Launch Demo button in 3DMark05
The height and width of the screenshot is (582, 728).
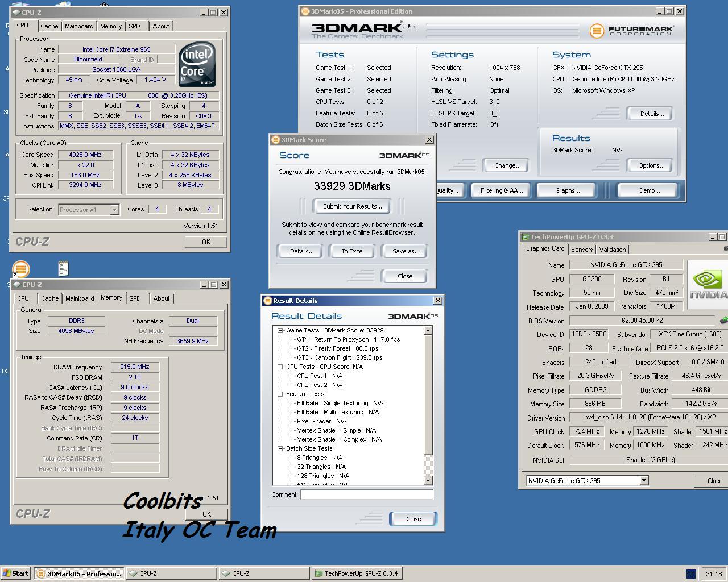pos(649,190)
